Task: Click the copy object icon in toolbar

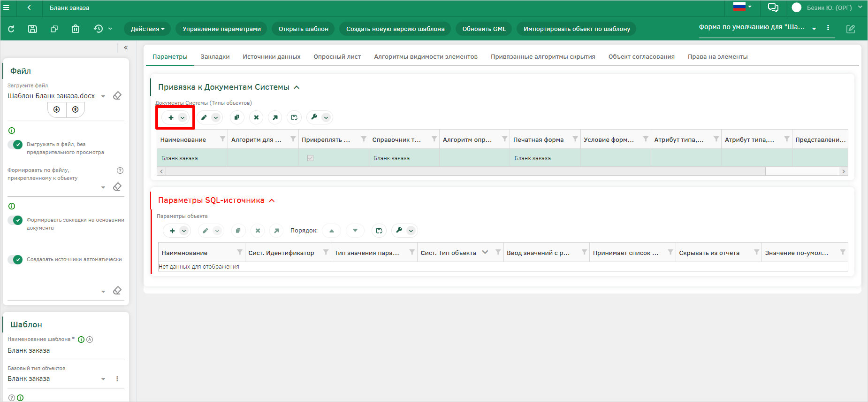Action: [54, 29]
